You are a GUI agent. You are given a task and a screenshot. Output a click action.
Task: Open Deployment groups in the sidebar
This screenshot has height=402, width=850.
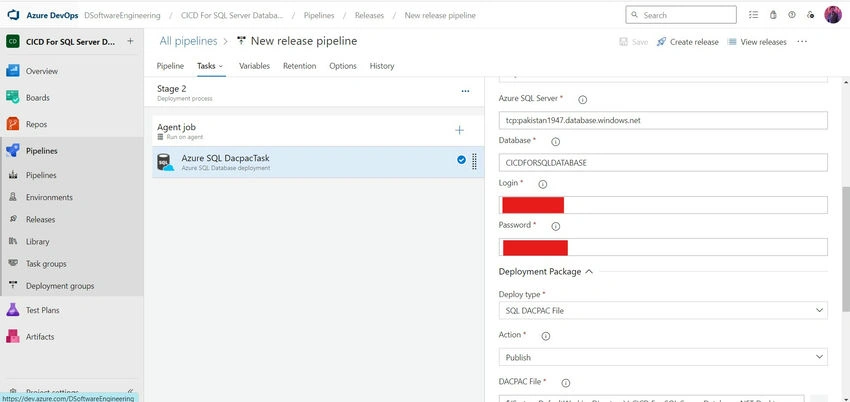tap(60, 286)
